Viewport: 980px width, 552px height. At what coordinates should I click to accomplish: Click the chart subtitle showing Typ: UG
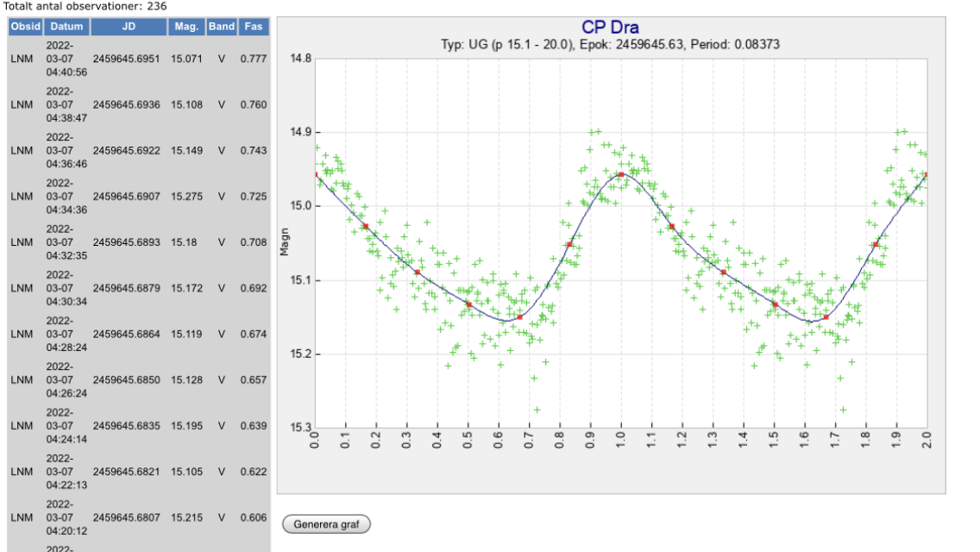(x=610, y=44)
